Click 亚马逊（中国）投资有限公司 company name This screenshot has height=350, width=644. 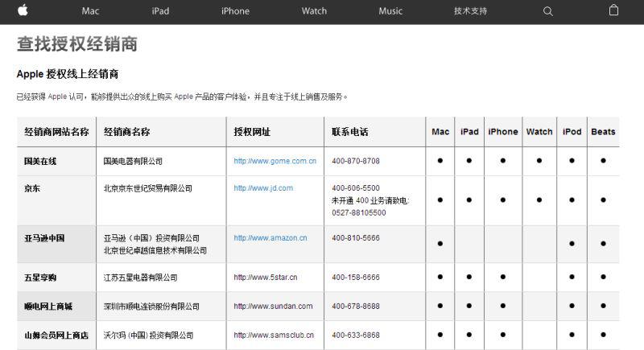click(x=151, y=238)
